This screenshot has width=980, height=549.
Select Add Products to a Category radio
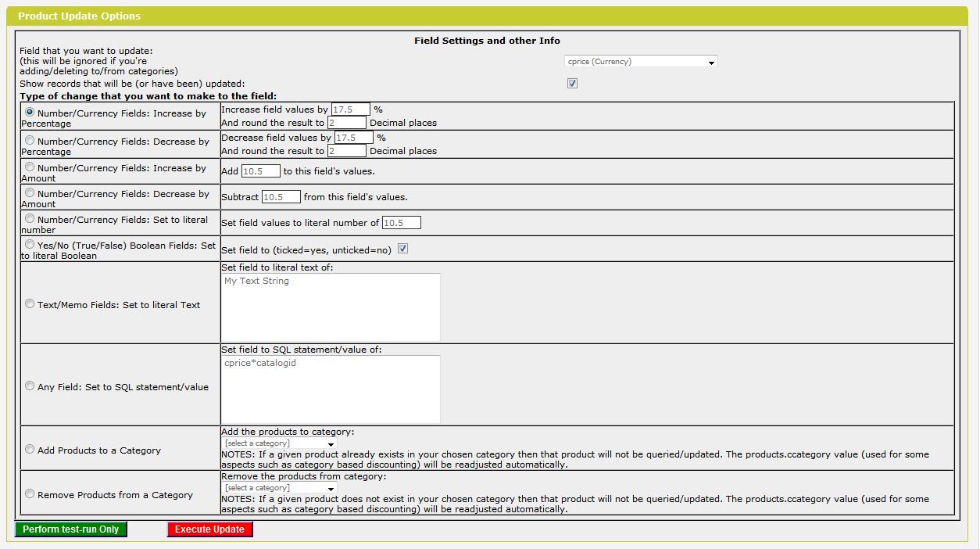pyautogui.click(x=30, y=449)
